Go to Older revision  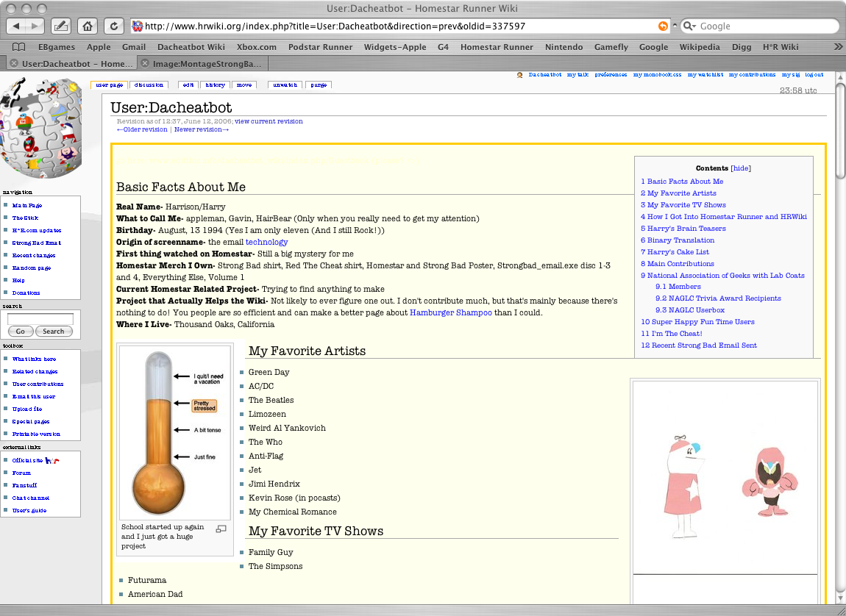tap(142, 129)
